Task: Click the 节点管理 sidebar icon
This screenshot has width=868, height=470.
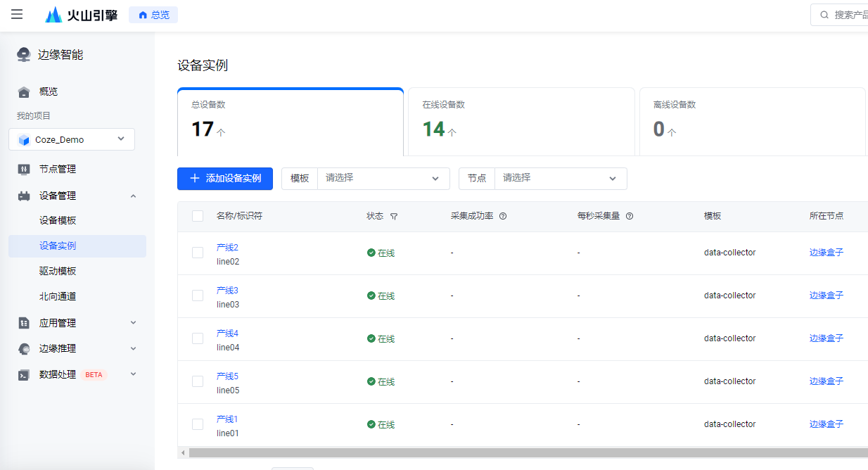Action: pyautogui.click(x=24, y=169)
